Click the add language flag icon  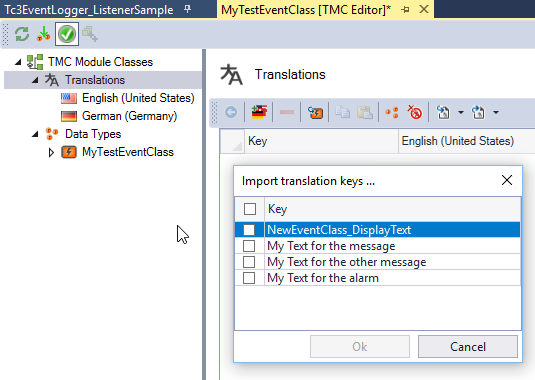pyautogui.click(x=259, y=112)
